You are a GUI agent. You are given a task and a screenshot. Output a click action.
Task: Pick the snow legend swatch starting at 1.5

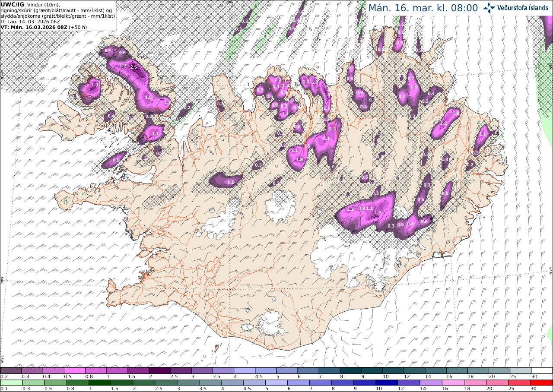(x=138, y=370)
